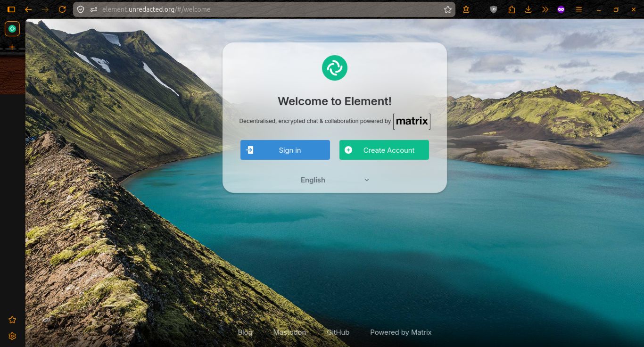Click the Create Account button
The width and height of the screenshot is (644, 347).
[x=384, y=150]
